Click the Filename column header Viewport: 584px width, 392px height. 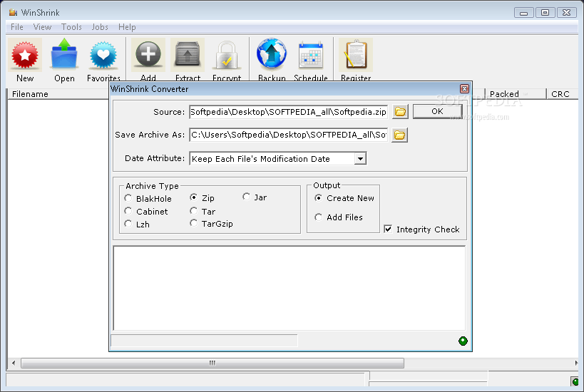click(x=58, y=94)
